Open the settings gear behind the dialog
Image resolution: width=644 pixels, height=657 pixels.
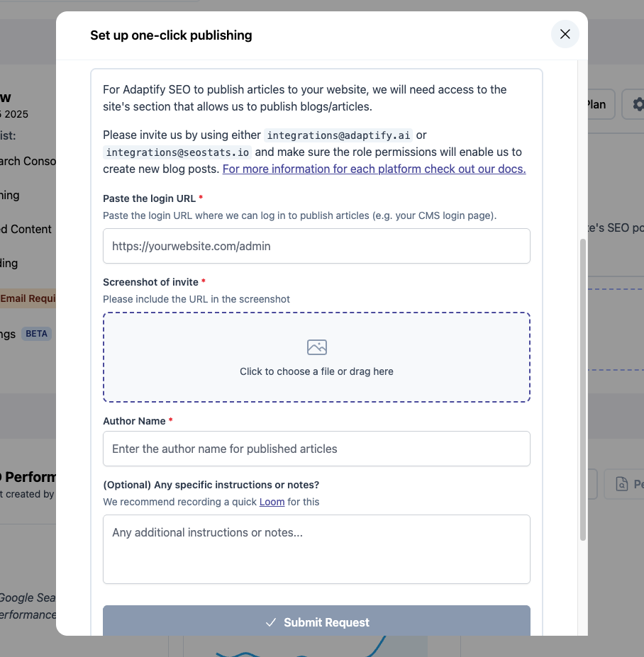coord(637,104)
